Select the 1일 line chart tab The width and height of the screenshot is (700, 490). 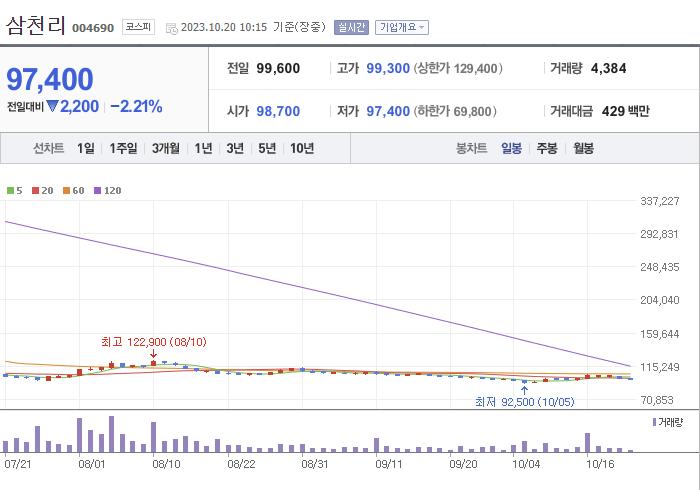(86, 148)
